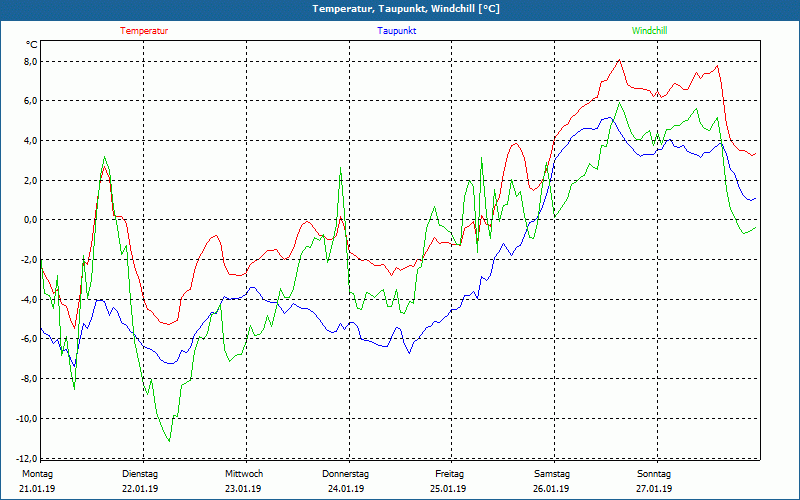Viewport: 800px width, 500px height.
Task: Click the °C unit label on the axis
Action: click(32, 44)
